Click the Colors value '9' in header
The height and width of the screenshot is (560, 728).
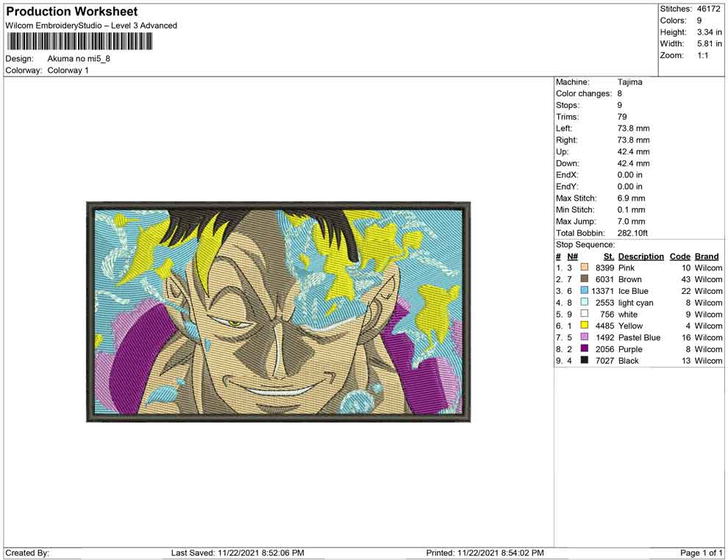click(x=699, y=21)
